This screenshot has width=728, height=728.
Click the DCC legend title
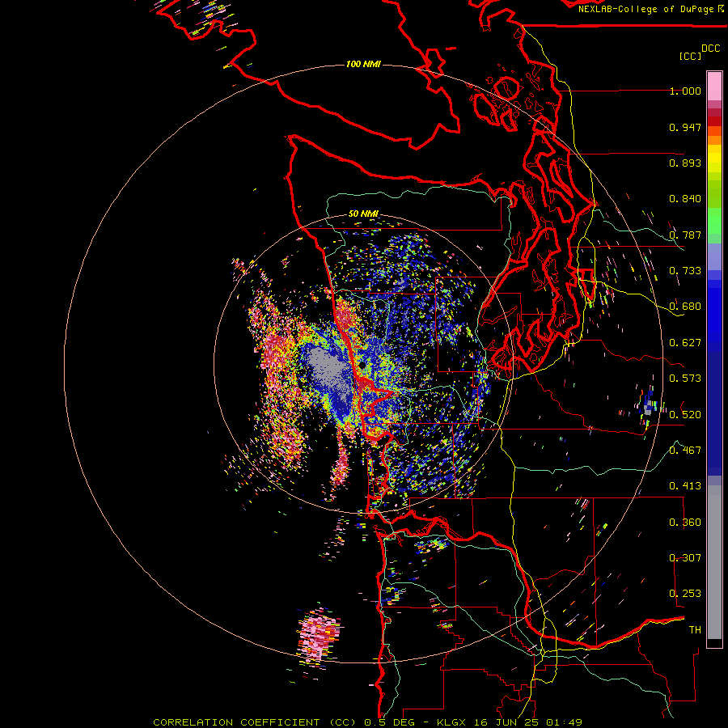click(710, 49)
